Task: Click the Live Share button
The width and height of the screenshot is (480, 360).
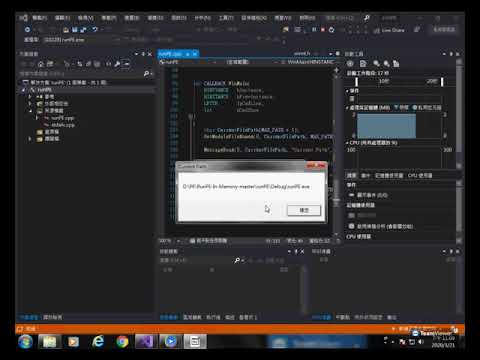Action: [x=389, y=30]
